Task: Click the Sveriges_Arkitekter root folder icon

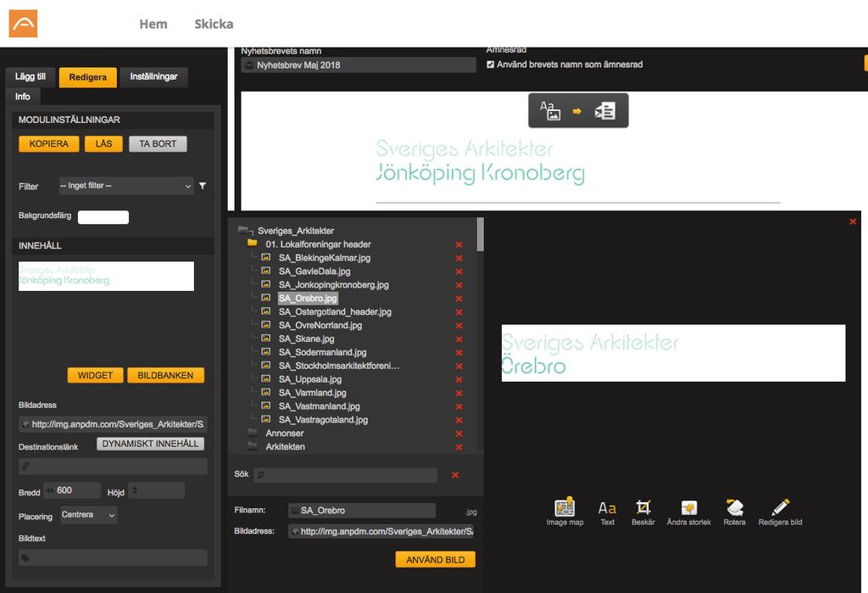Action: [243, 230]
